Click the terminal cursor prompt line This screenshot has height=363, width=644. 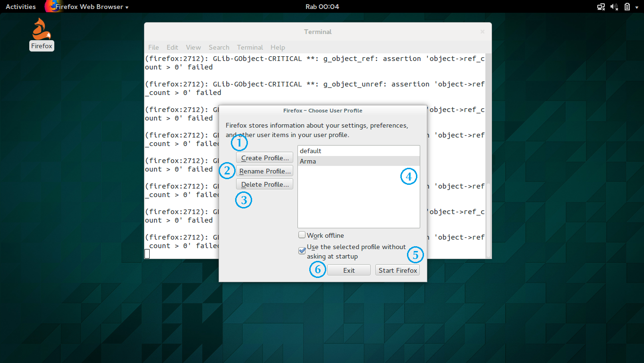(147, 254)
